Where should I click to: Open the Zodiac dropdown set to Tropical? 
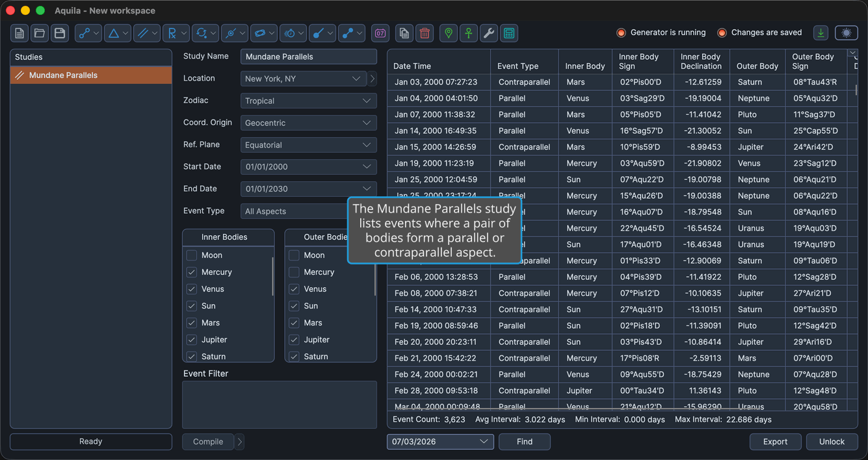(308, 101)
